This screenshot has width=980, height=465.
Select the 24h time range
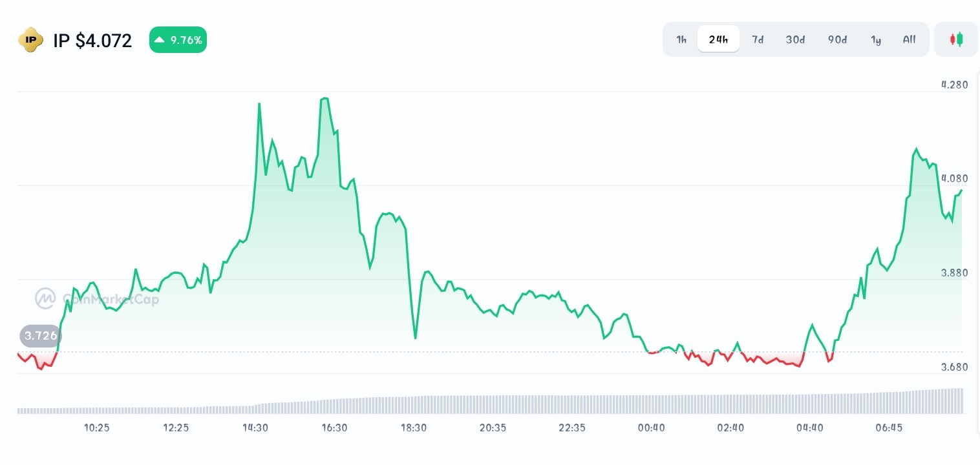[x=718, y=39]
